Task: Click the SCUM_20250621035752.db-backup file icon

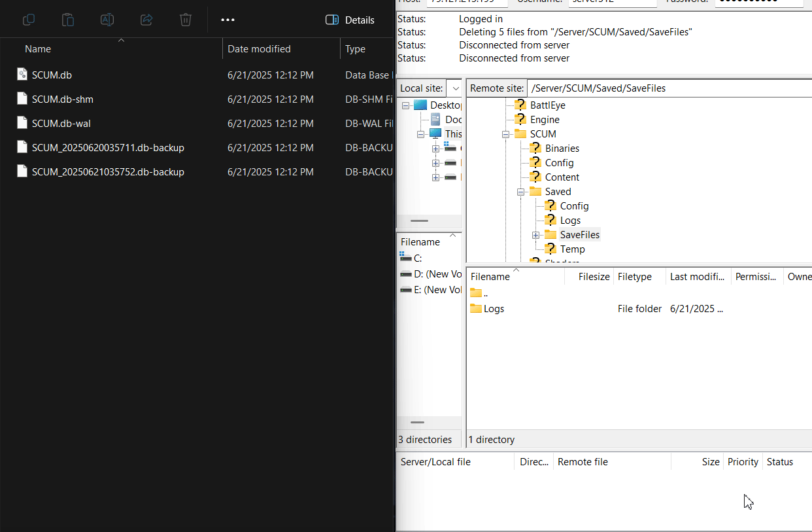Action: [x=22, y=171]
